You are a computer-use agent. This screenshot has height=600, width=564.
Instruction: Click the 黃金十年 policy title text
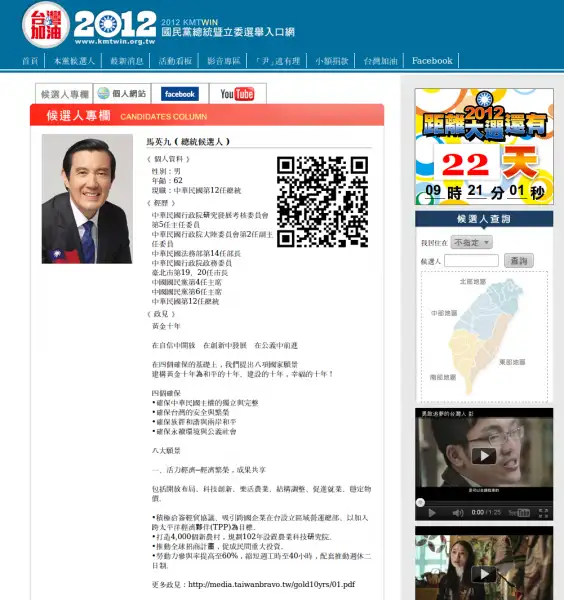[x=166, y=326]
